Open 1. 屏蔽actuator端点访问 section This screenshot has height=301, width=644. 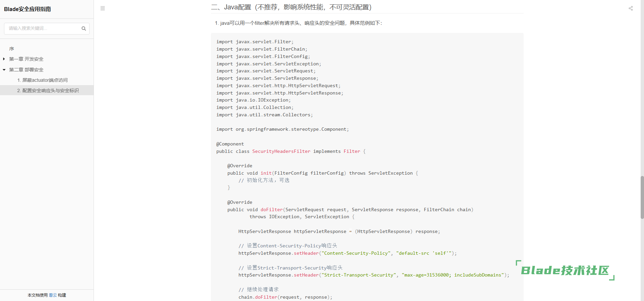coord(43,80)
